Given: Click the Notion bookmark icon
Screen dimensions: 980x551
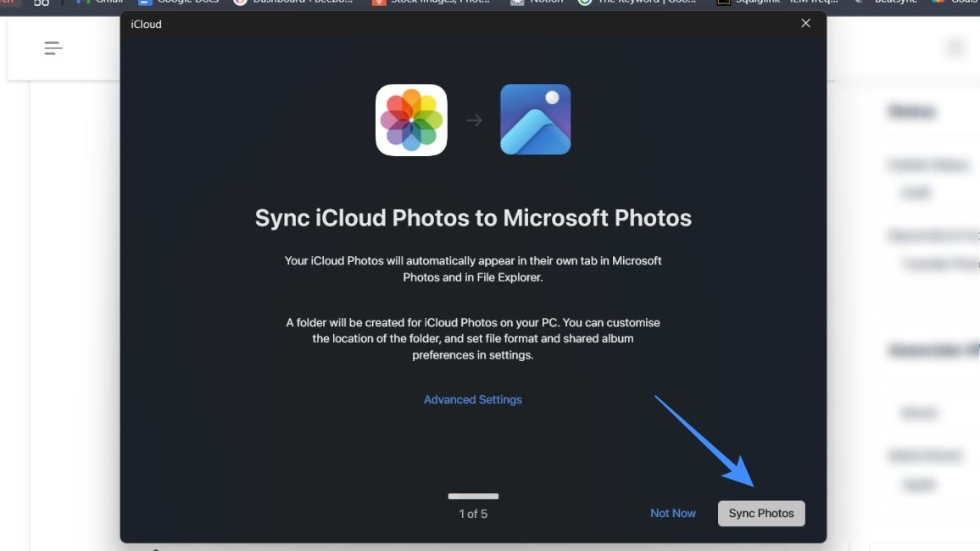Looking at the screenshot, I should pyautogui.click(x=517, y=3).
